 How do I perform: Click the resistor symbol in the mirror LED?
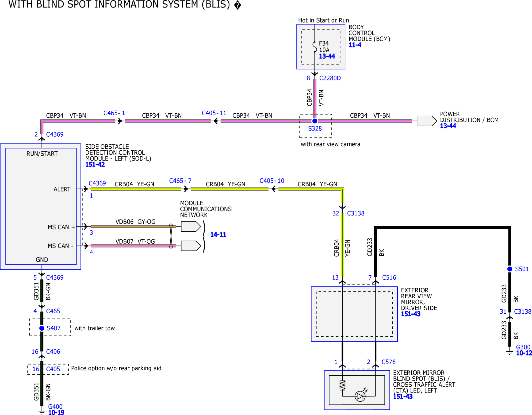tap(342, 385)
